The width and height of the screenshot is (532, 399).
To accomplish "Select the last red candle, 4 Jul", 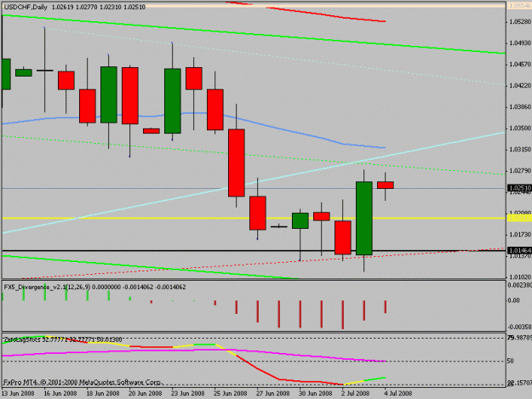I will (386, 185).
